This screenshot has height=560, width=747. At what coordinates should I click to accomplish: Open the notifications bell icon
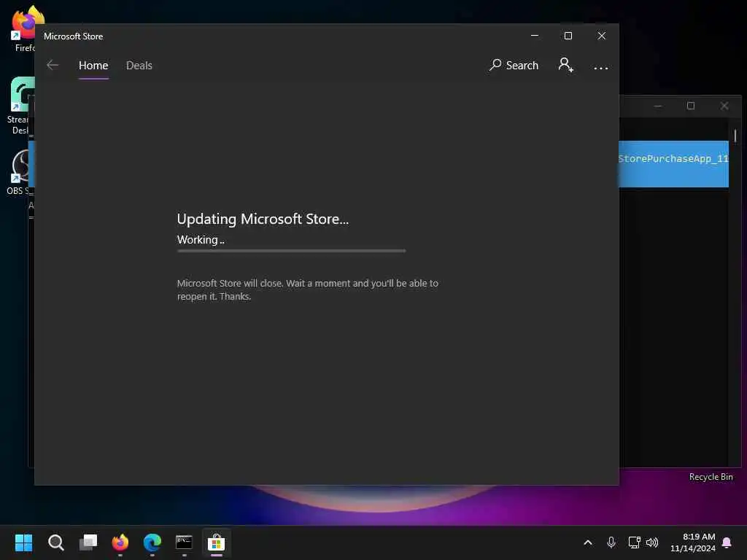[x=727, y=542]
